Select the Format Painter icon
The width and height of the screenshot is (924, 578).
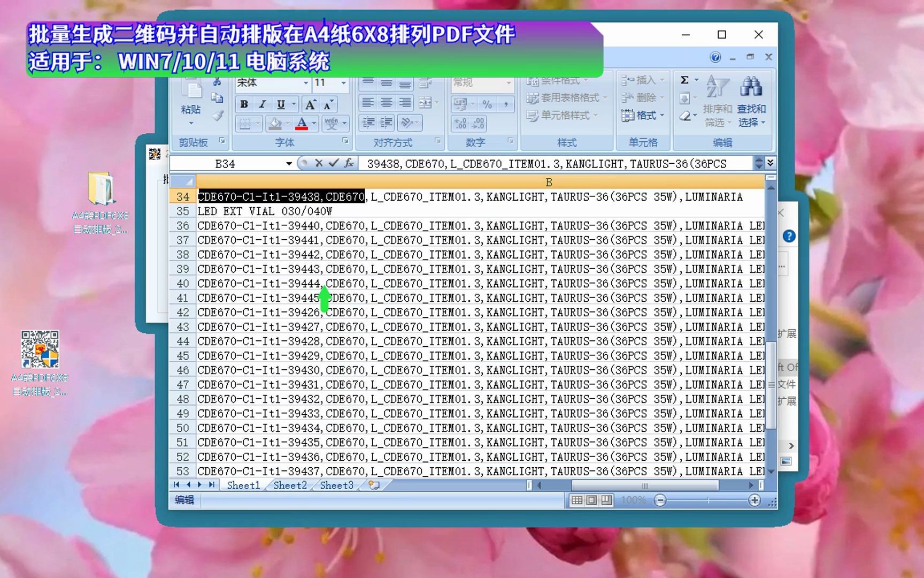(x=217, y=115)
